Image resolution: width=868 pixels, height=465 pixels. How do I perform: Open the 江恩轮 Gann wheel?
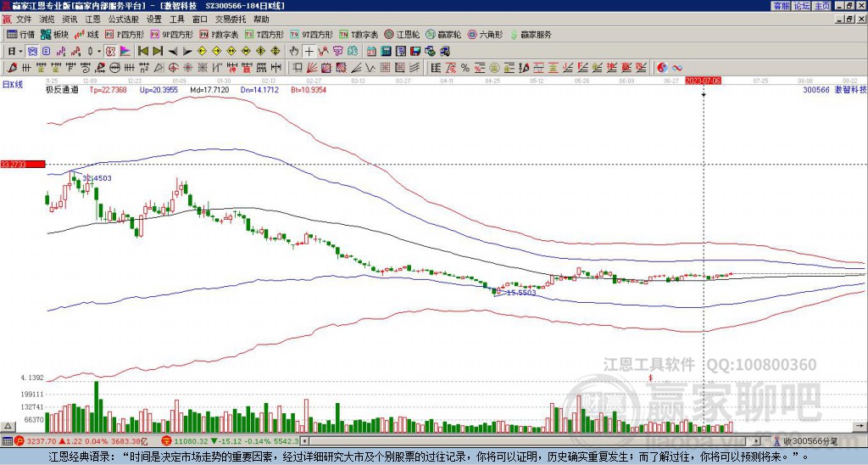[x=403, y=34]
